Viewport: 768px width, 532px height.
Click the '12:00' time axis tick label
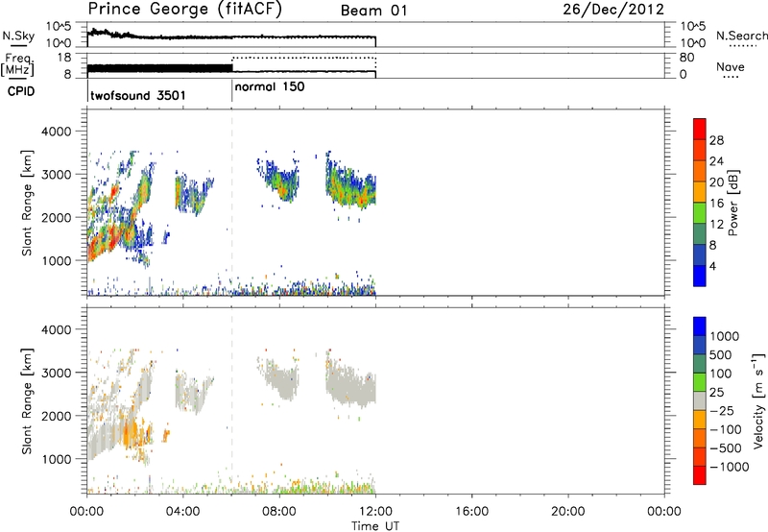tap(375, 512)
